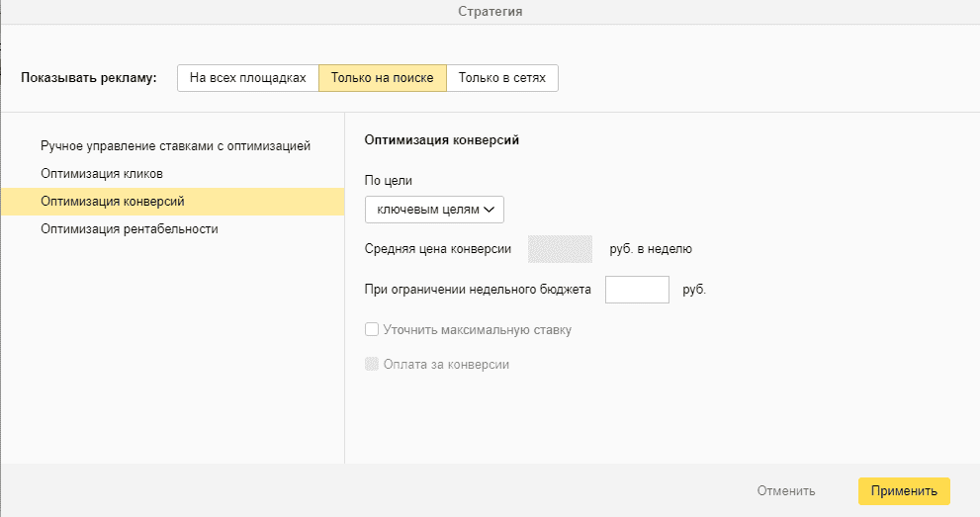Click the yellow «Применить» button
980x517 pixels.
(904, 490)
